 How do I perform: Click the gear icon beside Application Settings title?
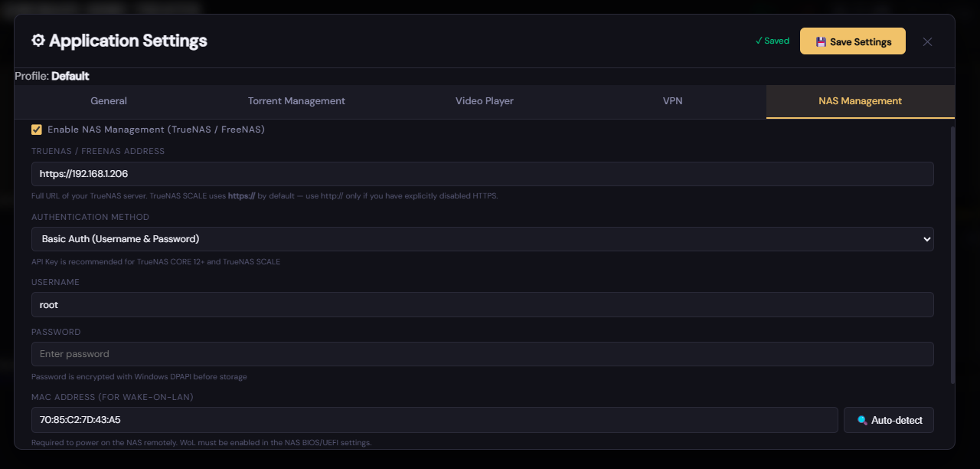(x=38, y=41)
